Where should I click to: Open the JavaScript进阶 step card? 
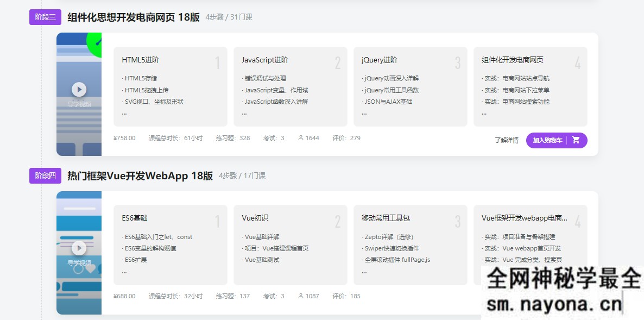coord(291,87)
